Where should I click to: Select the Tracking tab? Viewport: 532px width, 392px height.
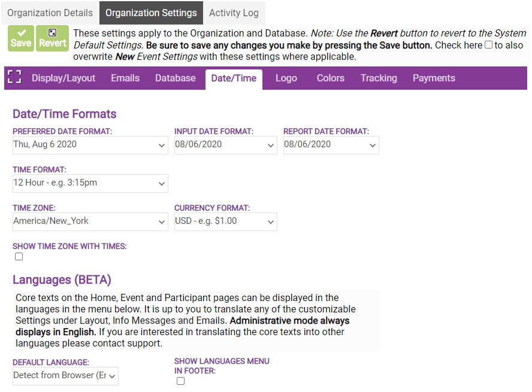pos(379,78)
